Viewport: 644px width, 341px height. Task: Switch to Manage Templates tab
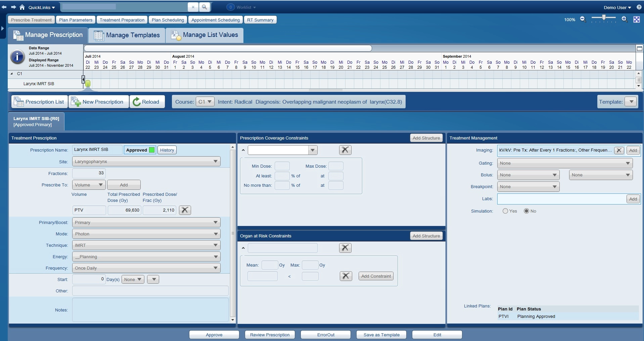(127, 35)
